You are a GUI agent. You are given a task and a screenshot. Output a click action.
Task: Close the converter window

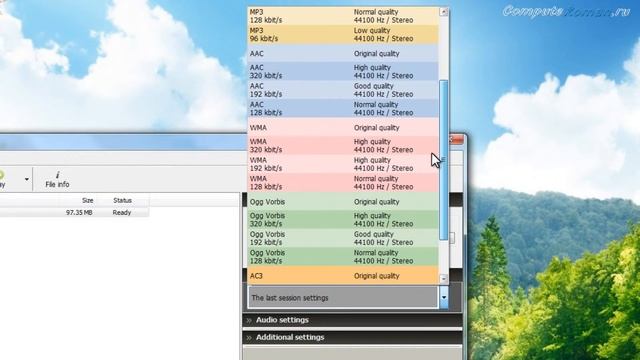(x=456, y=140)
